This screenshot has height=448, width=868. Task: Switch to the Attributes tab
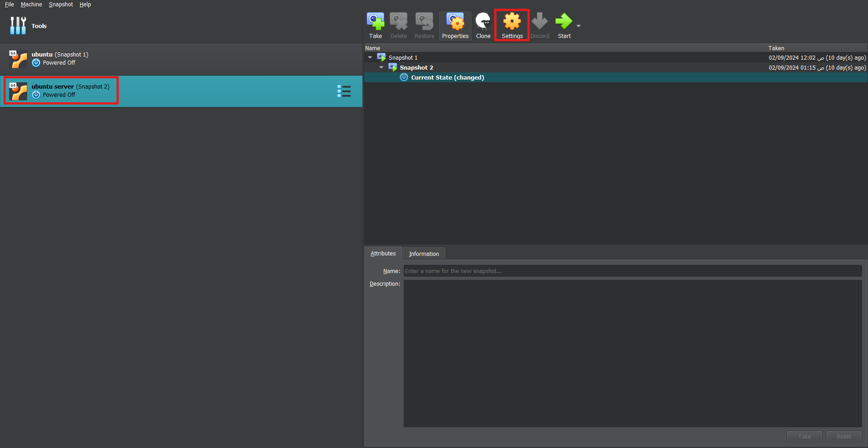pyautogui.click(x=383, y=253)
